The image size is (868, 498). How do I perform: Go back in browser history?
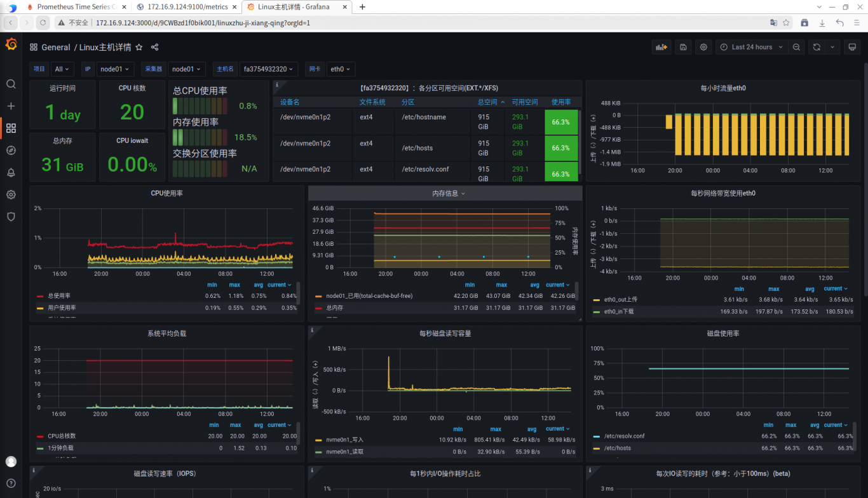tap(11, 22)
